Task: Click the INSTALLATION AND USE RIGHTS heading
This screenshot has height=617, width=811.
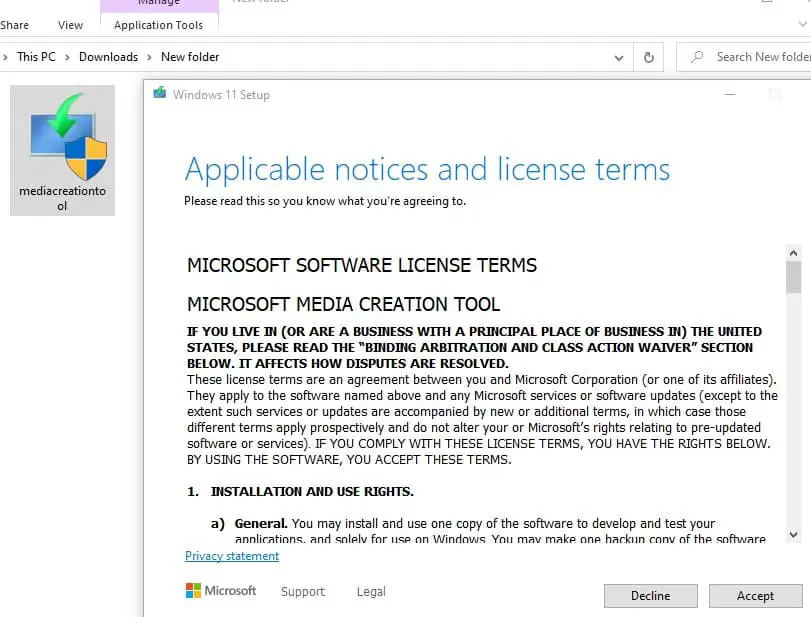Action: tap(312, 492)
